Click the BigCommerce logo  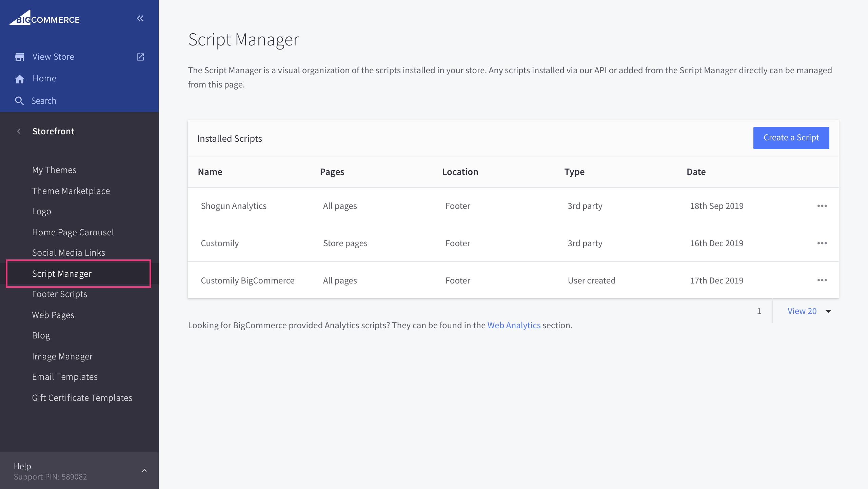point(45,18)
